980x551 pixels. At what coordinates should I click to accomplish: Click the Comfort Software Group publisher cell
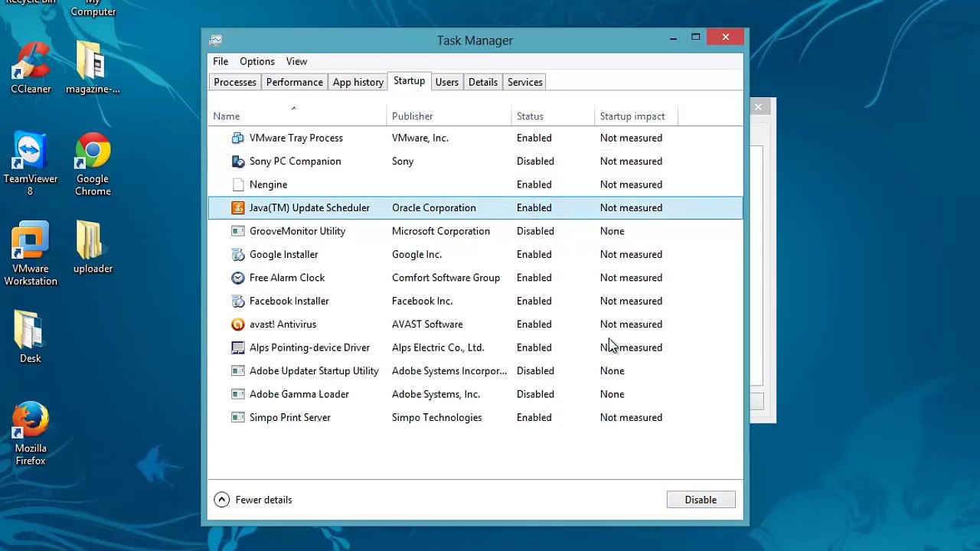click(x=446, y=278)
